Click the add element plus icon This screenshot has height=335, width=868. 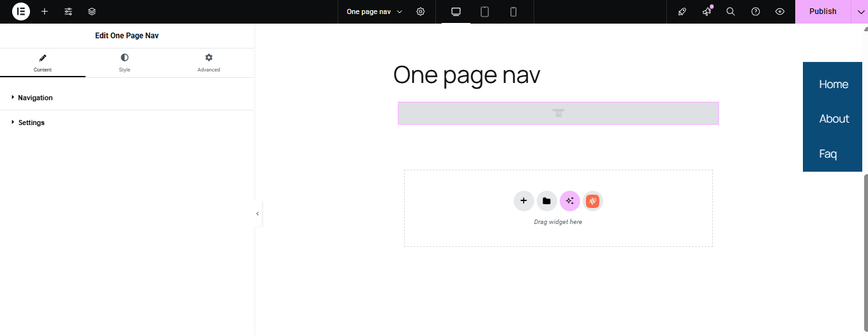click(x=45, y=11)
